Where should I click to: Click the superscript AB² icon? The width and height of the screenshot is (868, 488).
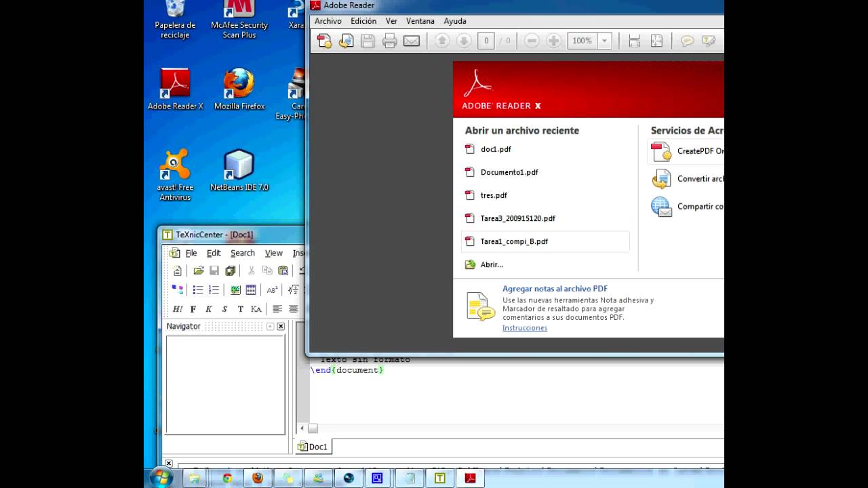tap(272, 289)
